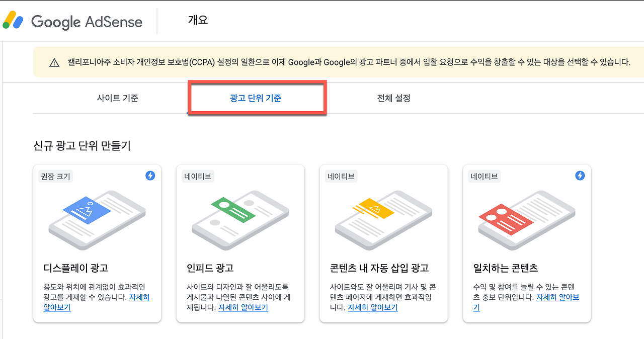This screenshot has width=644, height=339.
Task: Click the CCPA notice banner text
Action: tap(349, 63)
